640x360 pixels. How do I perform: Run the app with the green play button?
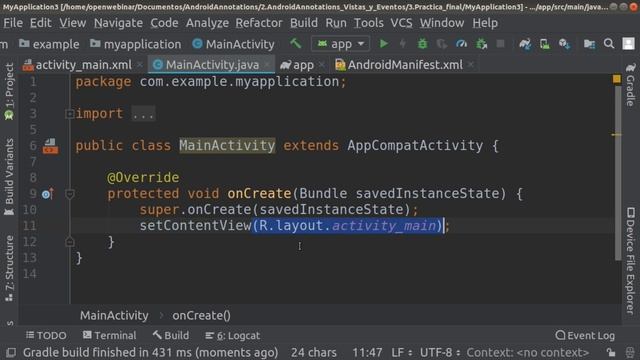383,44
